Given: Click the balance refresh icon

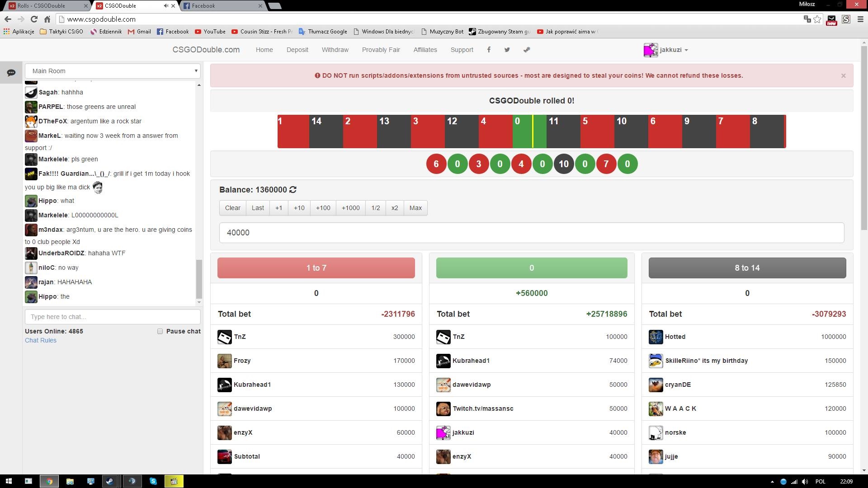Looking at the screenshot, I should 293,190.
